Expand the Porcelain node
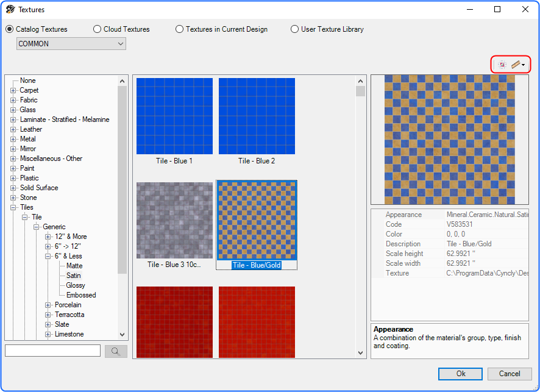Image resolution: width=540 pixels, height=392 pixels. coord(48,305)
